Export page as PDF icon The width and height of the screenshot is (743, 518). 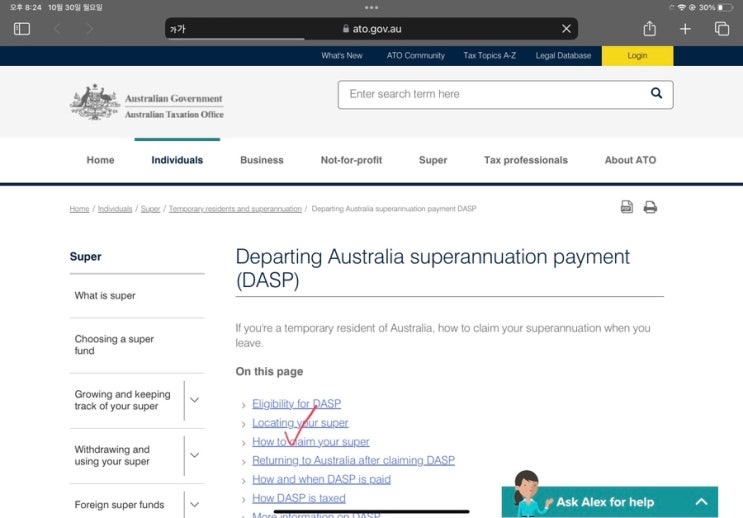pyautogui.click(x=626, y=207)
